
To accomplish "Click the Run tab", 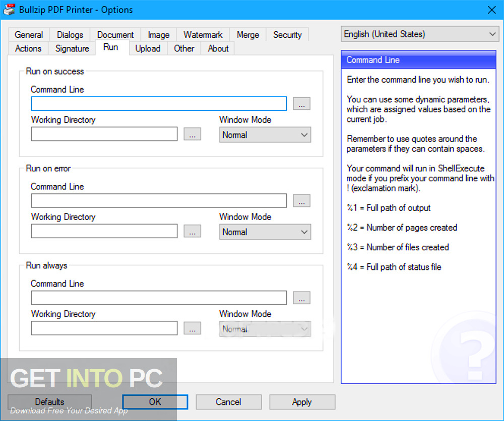I will coord(110,47).
